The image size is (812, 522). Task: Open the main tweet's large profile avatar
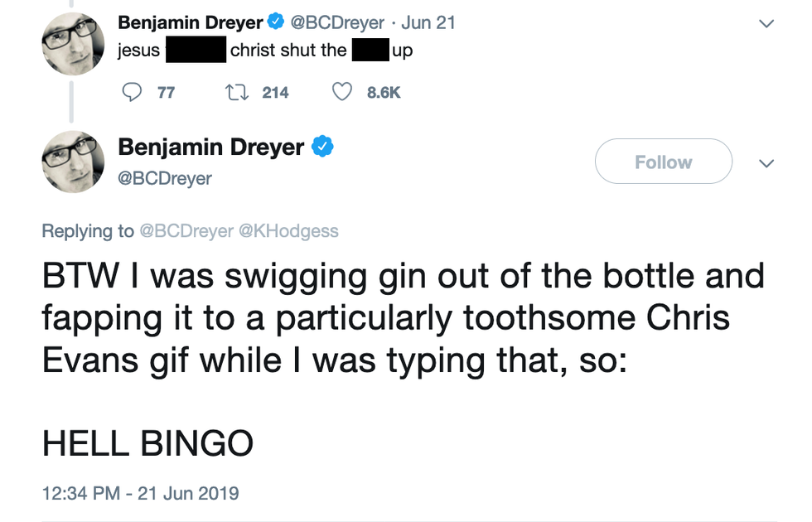(72, 162)
